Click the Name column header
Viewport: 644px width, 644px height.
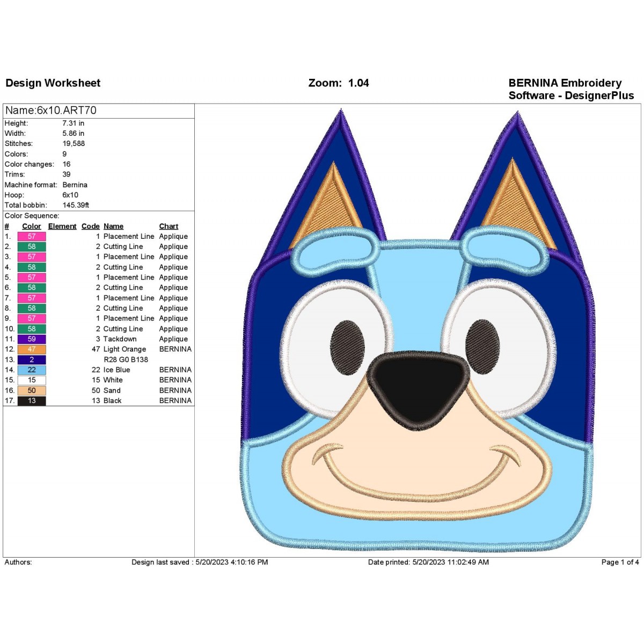[x=113, y=226]
